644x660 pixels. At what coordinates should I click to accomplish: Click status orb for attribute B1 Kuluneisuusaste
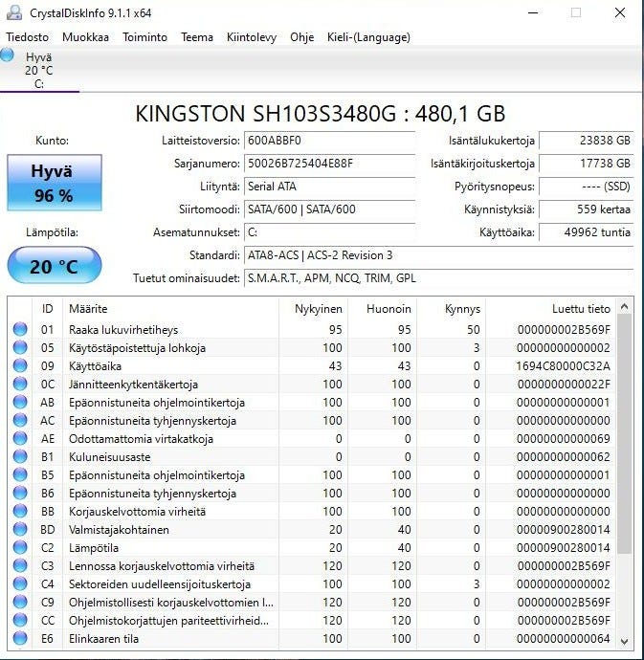click(x=20, y=456)
